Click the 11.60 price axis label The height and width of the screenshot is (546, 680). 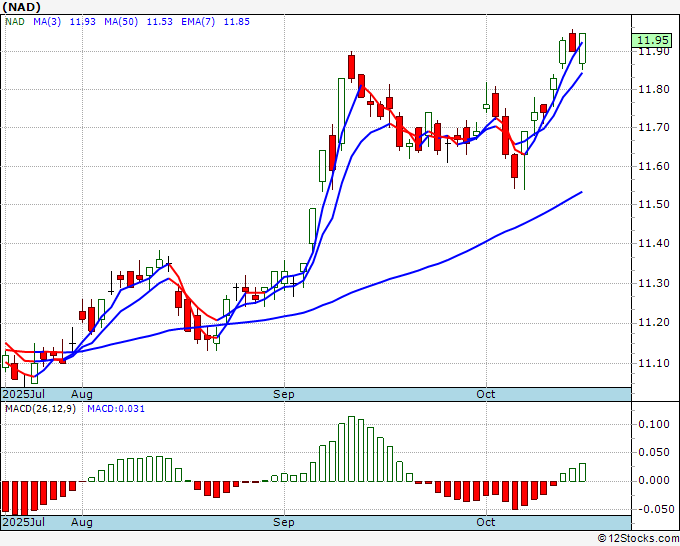coord(654,166)
